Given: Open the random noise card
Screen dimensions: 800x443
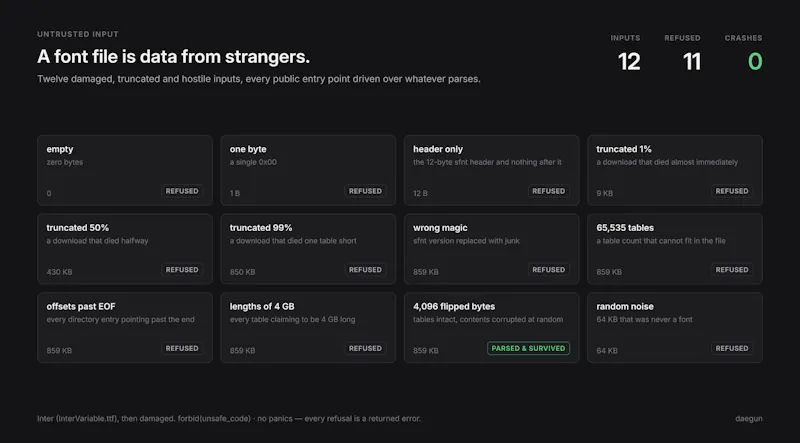Looking at the screenshot, I should 675,327.
